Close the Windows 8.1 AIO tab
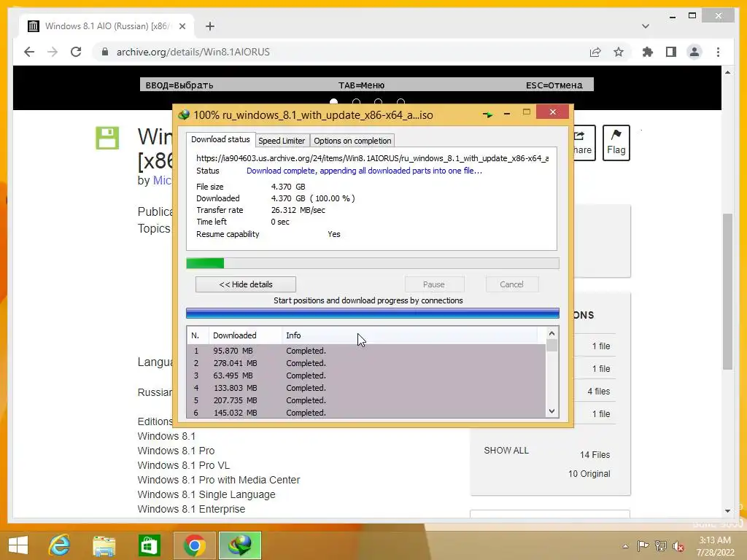The image size is (747, 560). pos(182,26)
